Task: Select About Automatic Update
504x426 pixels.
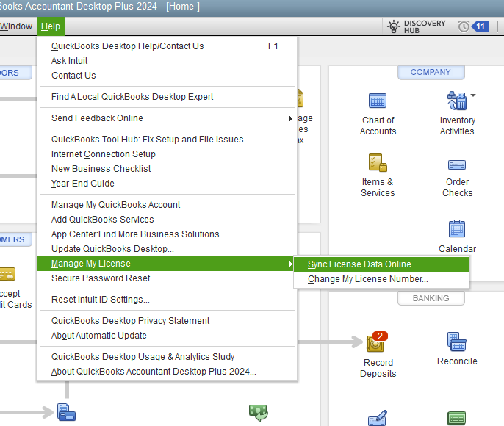Action: pos(167,336)
